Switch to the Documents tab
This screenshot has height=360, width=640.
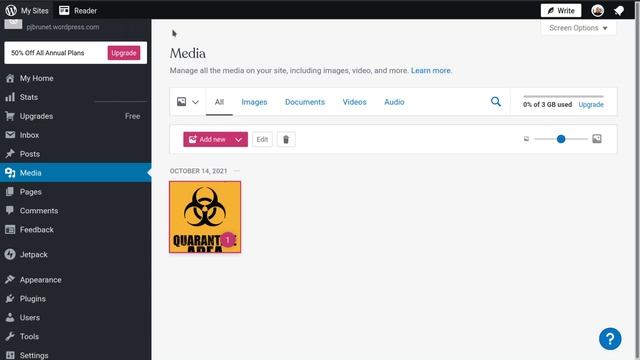pyautogui.click(x=305, y=102)
